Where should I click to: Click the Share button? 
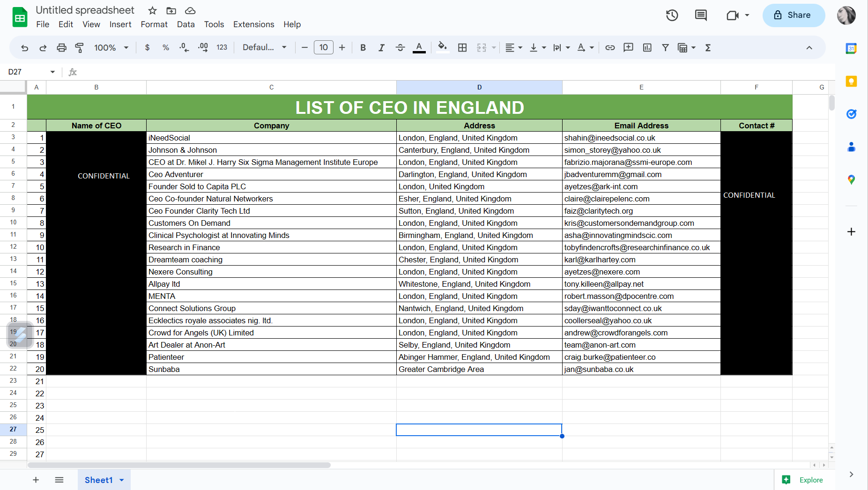click(794, 15)
